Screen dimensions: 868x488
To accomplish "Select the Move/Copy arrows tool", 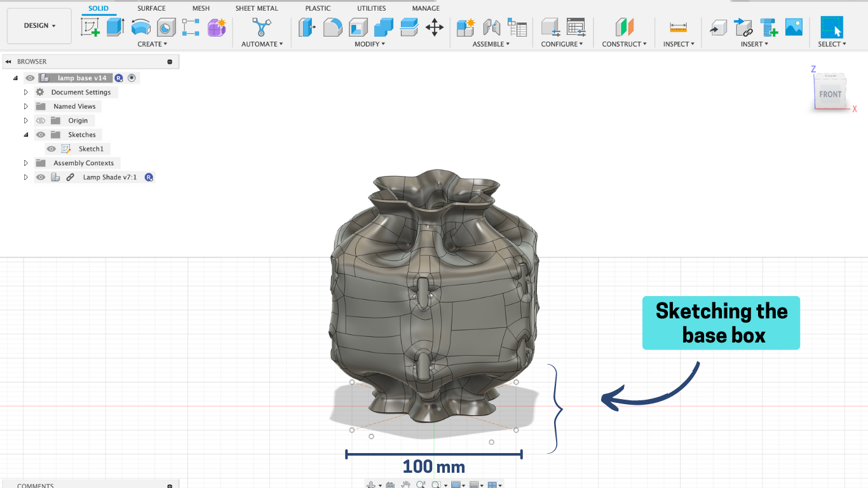I will click(434, 27).
